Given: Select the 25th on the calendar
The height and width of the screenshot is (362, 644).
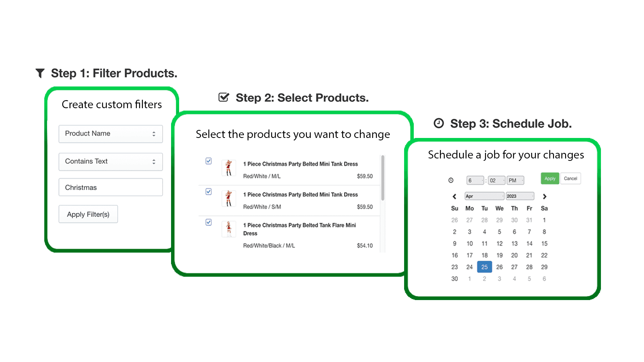Looking at the screenshot, I should [484, 267].
